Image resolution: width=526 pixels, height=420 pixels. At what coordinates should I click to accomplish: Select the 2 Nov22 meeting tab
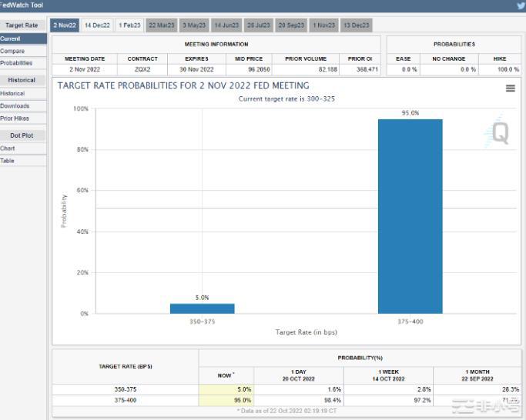pyautogui.click(x=65, y=25)
